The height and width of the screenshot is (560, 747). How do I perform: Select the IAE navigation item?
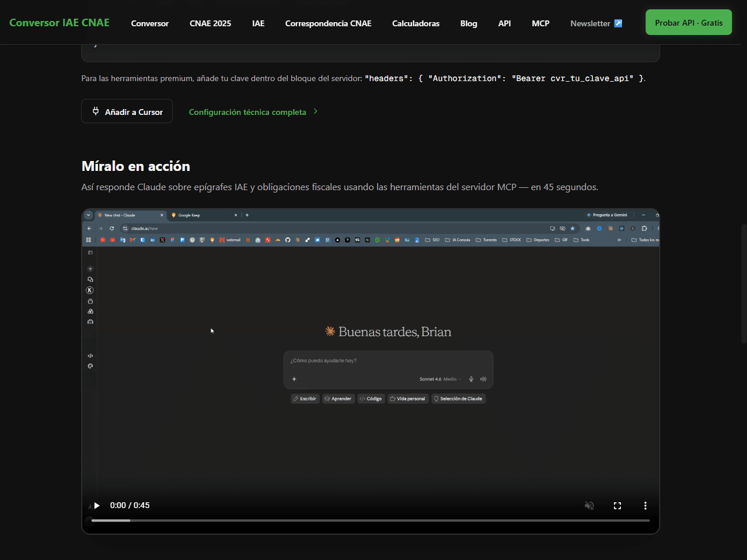click(259, 23)
